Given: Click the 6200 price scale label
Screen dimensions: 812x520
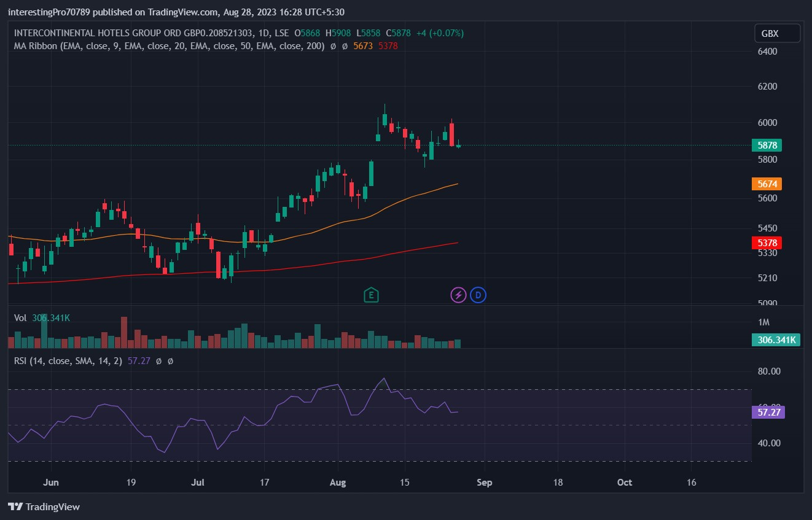Looking at the screenshot, I should (x=767, y=87).
